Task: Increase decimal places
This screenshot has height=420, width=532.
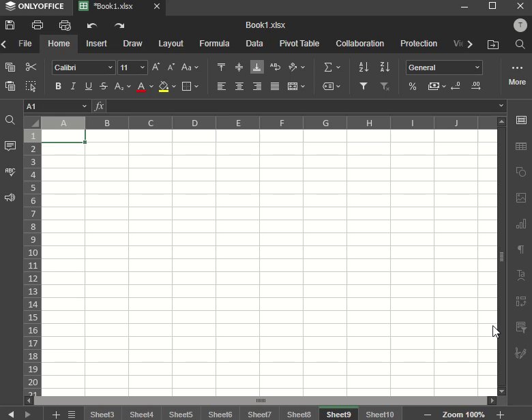Action: (x=476, y=86)
